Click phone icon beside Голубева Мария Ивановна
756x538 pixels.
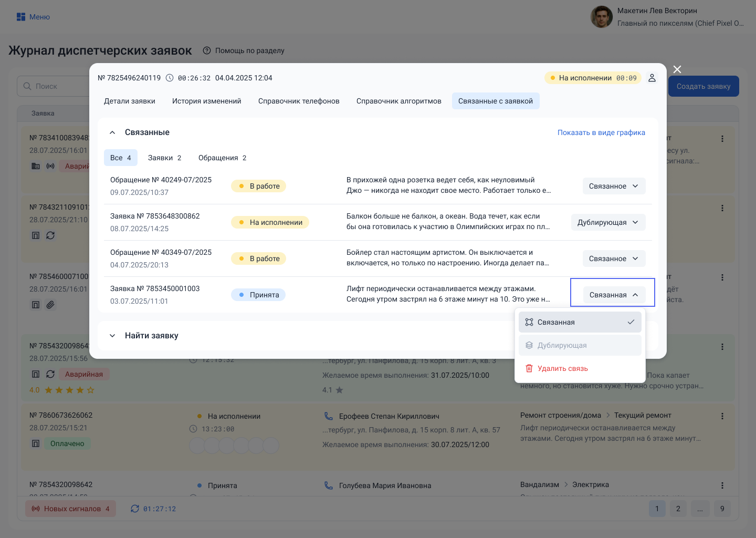pos(329,485)
